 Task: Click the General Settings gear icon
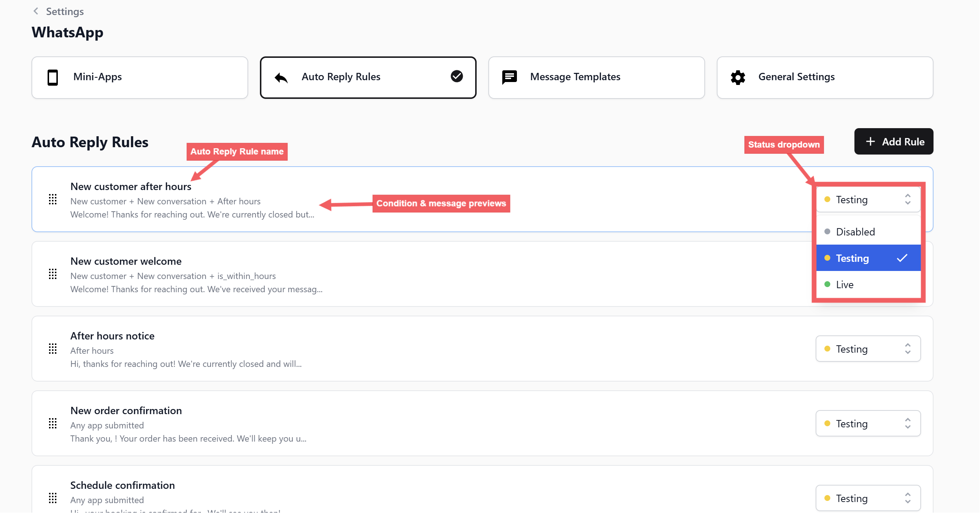tap(738, 77)
